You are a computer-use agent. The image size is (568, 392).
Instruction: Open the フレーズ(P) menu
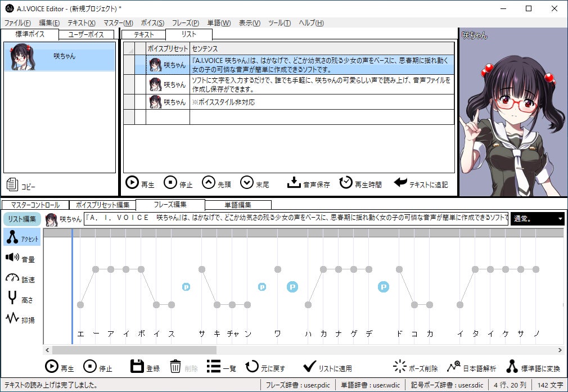pyautogui.click(x=186, y=23)
